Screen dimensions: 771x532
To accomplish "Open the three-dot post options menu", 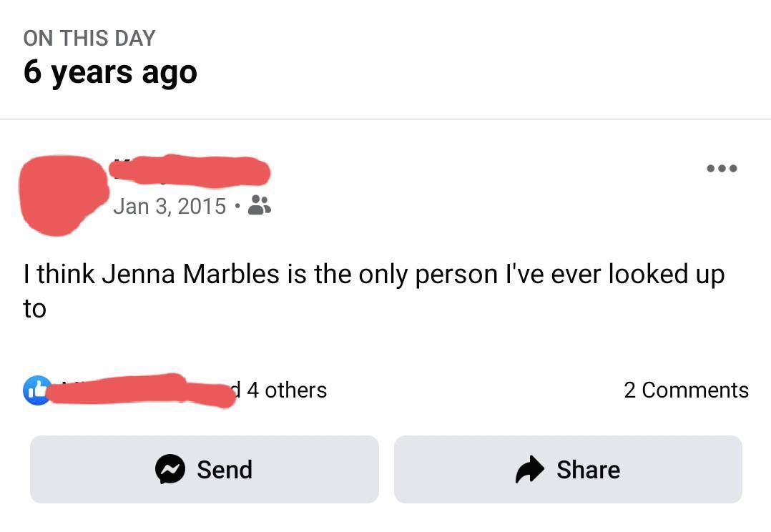I will (722, 169).
